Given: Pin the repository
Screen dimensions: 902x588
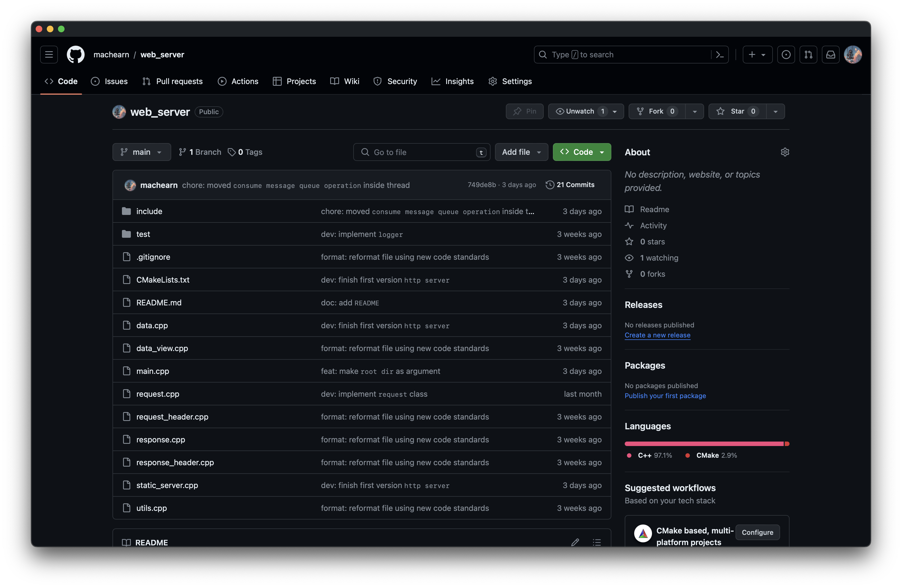Looking at the screenshot, I should (524, 111).
